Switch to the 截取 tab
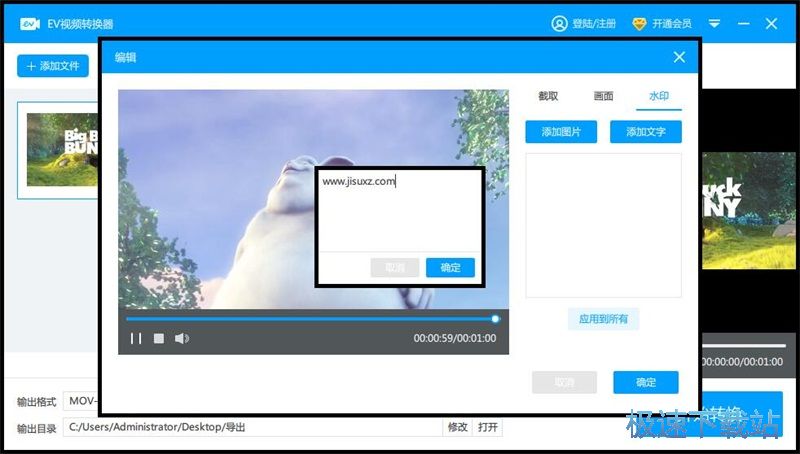800x454 pixels. click(x=548, y=96)
